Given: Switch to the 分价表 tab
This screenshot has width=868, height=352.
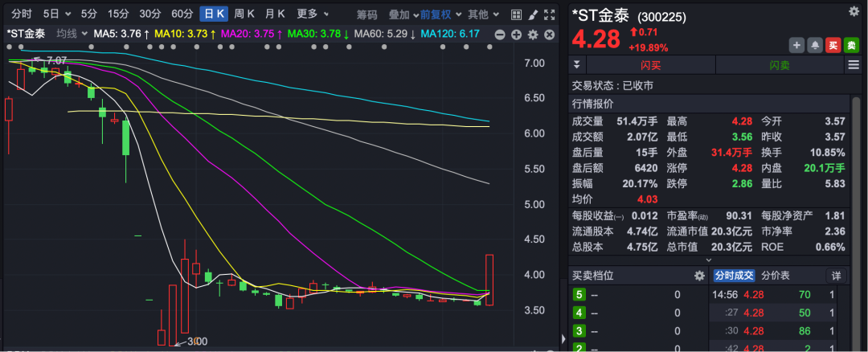Looking at the screenshot, I should pos(776,276).
